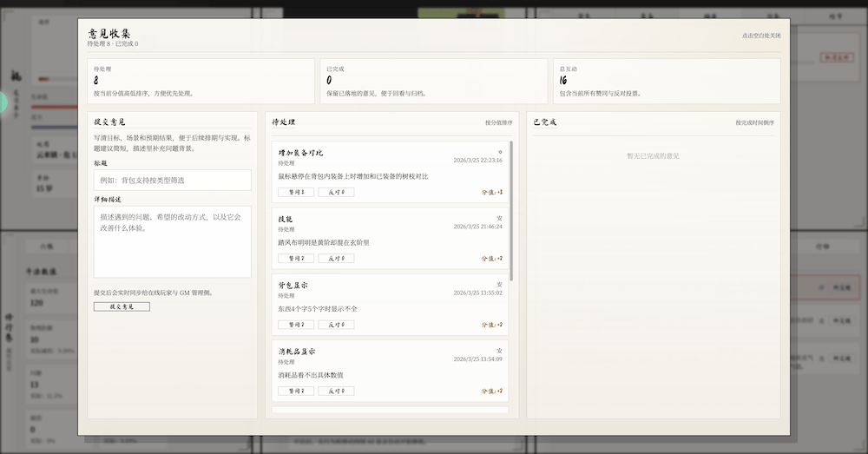
Task: Downvote 增加装备对比 with its 反对 button
Action: click(336, 192)
